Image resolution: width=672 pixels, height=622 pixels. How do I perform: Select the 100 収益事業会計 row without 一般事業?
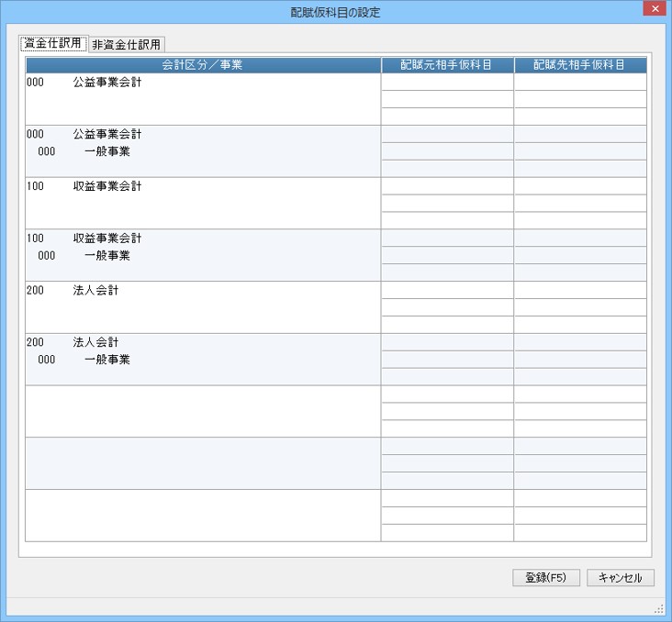click(203, 204)
